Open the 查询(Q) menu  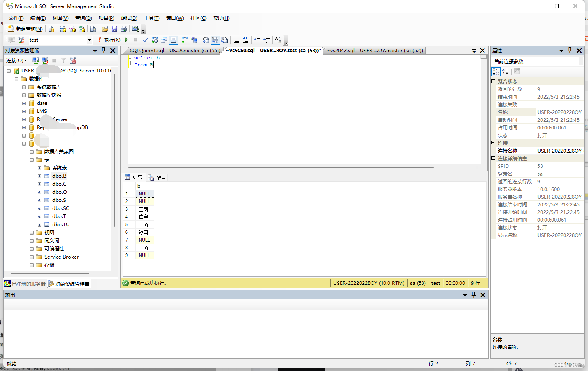pyautogui.click(x=83, y=18)
